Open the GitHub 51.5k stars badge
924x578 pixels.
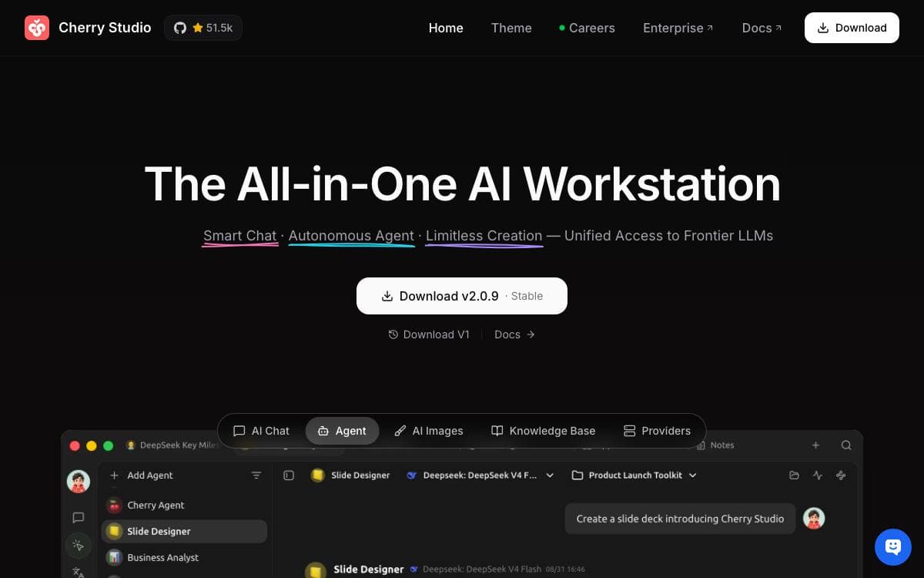tap(203, 28)
